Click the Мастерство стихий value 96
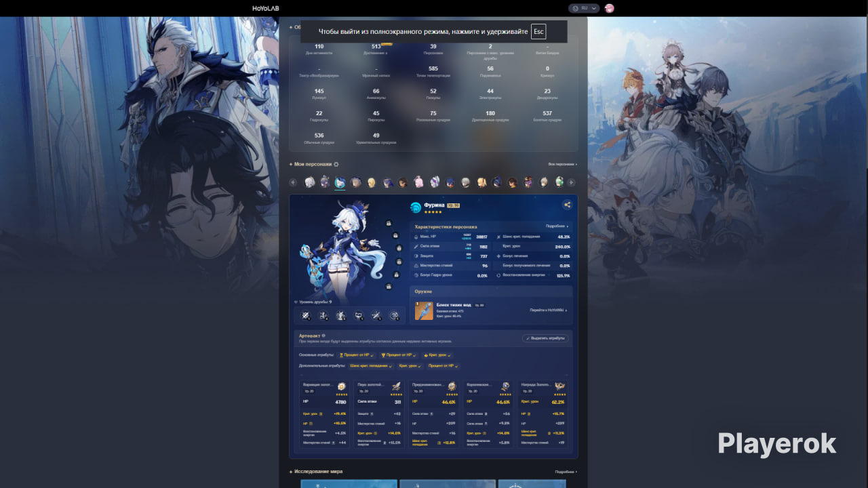This screenshot has height=488, width=868. tap(485, 266)
